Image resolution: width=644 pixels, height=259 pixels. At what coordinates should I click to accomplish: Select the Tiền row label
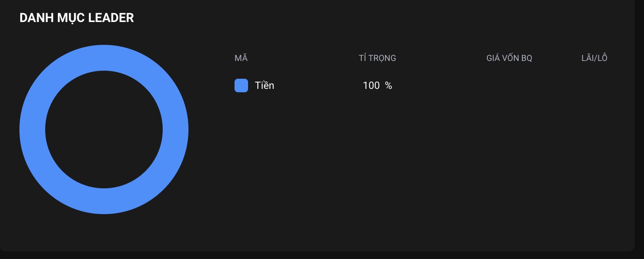click(x=265, y=85)
